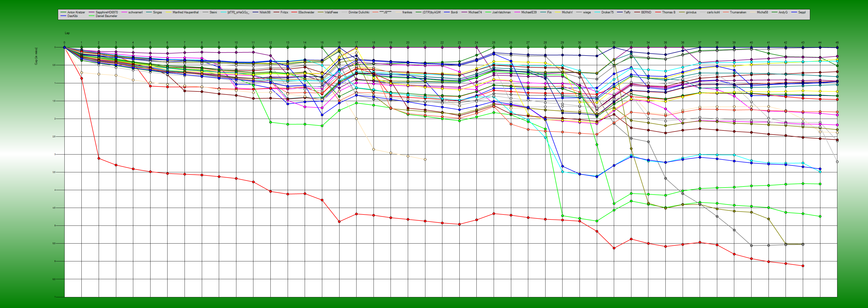This screenshot has height=308, width=868.
Task: Click lap number 31 on top axis
Action: [597, 43]
